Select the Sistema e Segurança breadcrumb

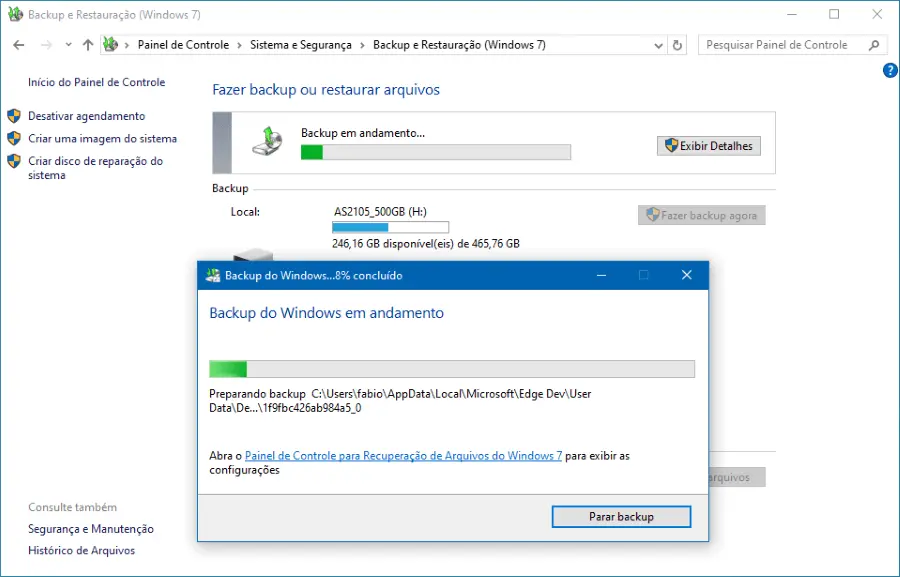click(x=301, y=45)
